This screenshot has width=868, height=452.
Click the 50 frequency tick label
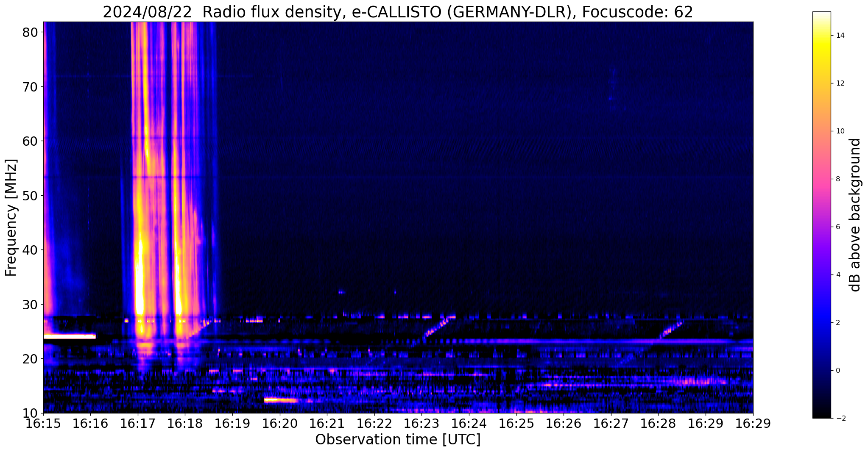tap(31, 196)
